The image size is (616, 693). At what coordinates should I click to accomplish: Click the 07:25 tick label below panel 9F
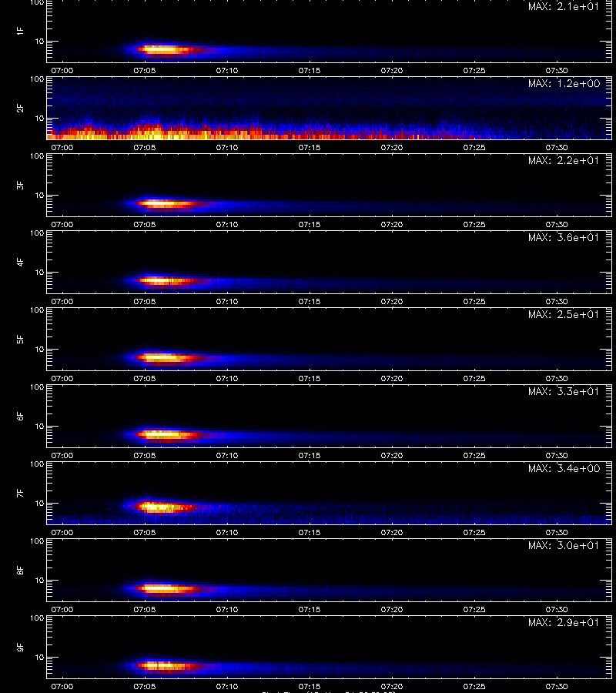coord(474,686)
